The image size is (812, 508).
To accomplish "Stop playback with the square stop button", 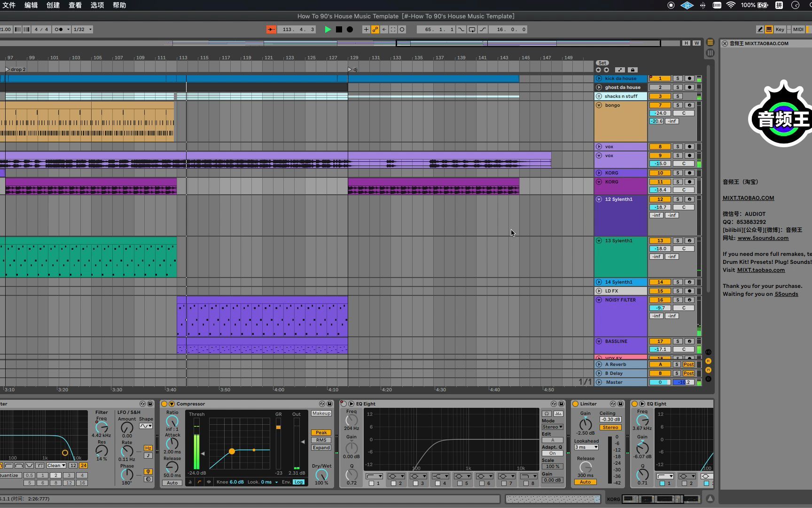I will (x=339, y=29).
